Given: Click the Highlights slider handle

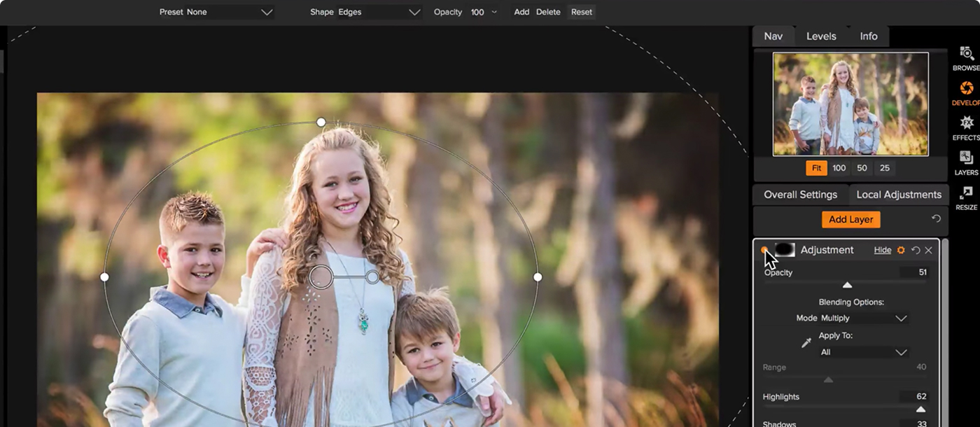Looking at the screenshot, I should point(920,409).
